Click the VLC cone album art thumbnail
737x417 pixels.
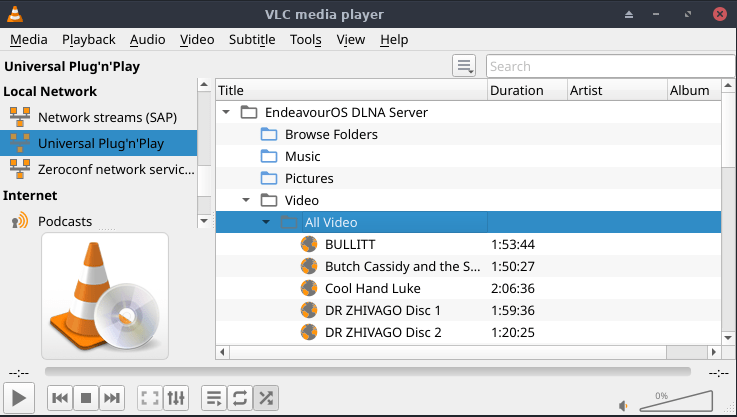105,296
